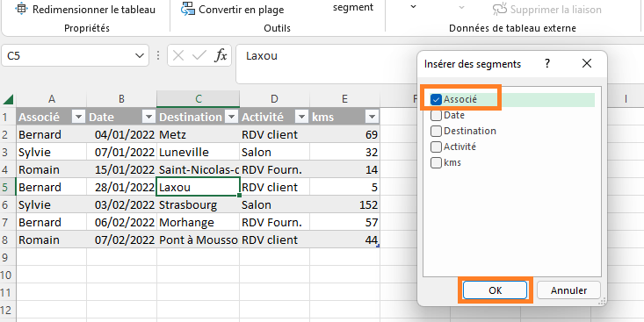Click the confirm checkmark in formula bar

(199, 56)
